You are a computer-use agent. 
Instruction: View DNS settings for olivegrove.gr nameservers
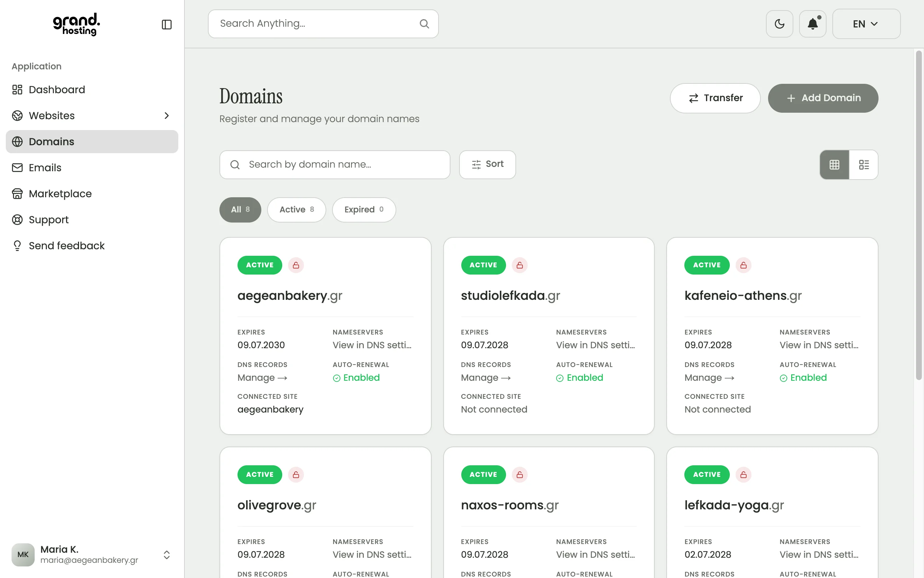[x=372, y=555]
